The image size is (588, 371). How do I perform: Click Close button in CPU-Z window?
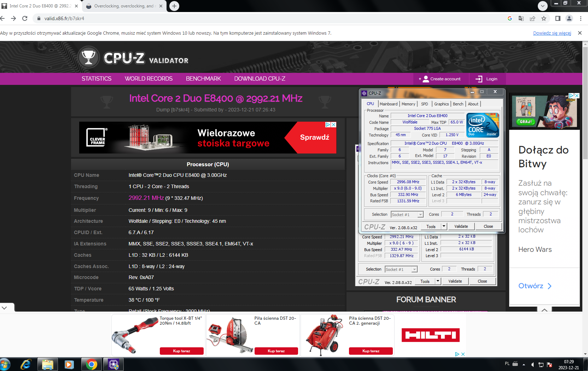pyautogui.click(x=488, y=226)
